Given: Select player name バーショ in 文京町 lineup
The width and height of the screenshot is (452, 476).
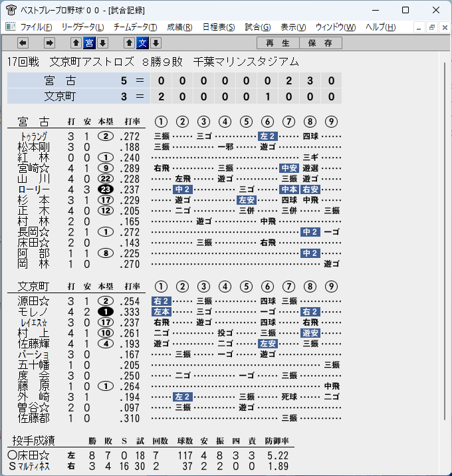Looking at the screenshot, I should tap(34, 354).
